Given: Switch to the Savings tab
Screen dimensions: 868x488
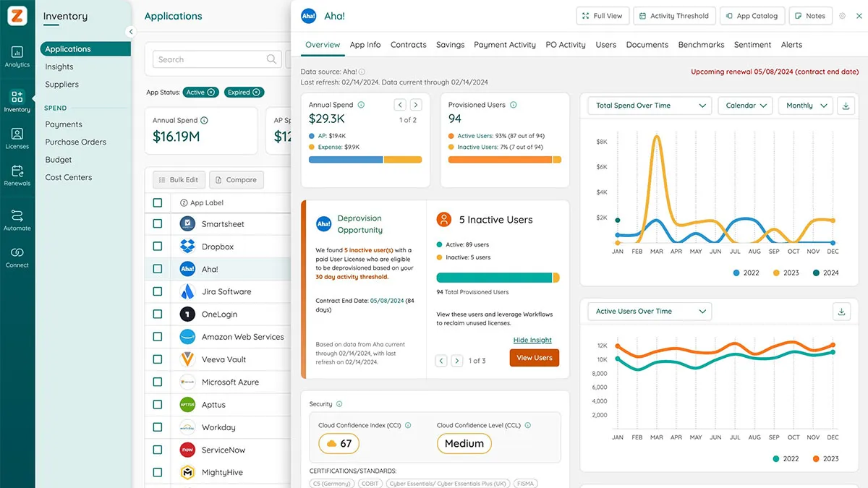Looking at the screenshot, I should click(x=450, y=45).
